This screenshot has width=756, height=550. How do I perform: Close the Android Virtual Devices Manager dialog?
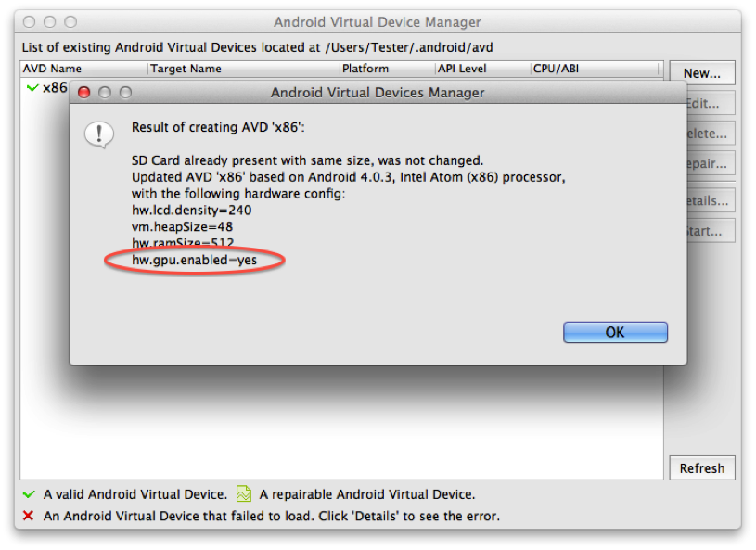(x=84, y=93)
